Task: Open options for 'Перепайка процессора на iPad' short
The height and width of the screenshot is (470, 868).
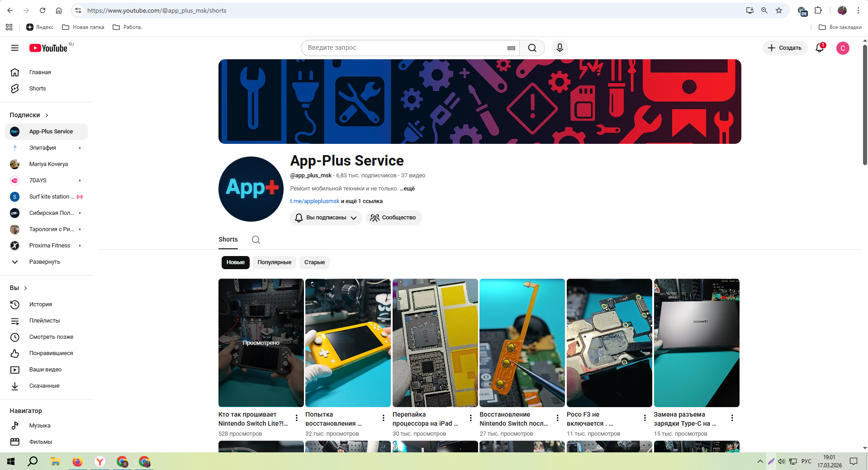Action: pyautogui.click(x=471, y=418)
